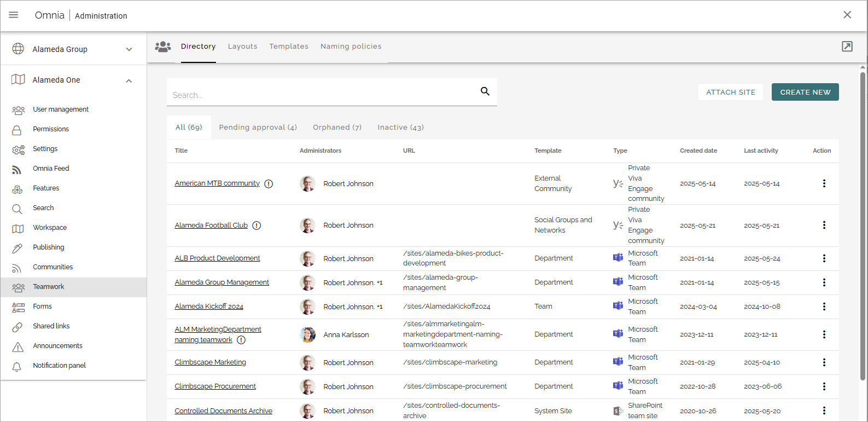Viewport: 868px width, 422px height.
Task: Click Robert Johnson's avatar in Climbscape Marketing row
Action: 308,362
